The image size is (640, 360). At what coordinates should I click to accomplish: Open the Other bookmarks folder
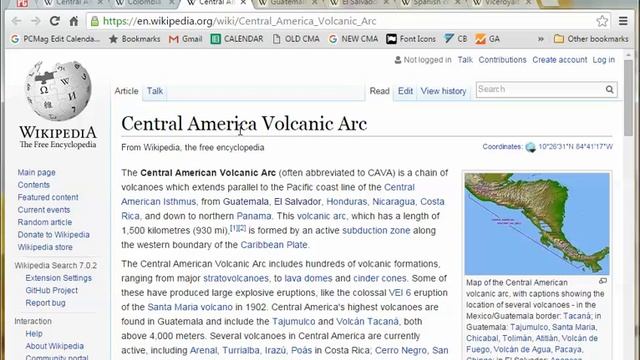tap(591, 39)
